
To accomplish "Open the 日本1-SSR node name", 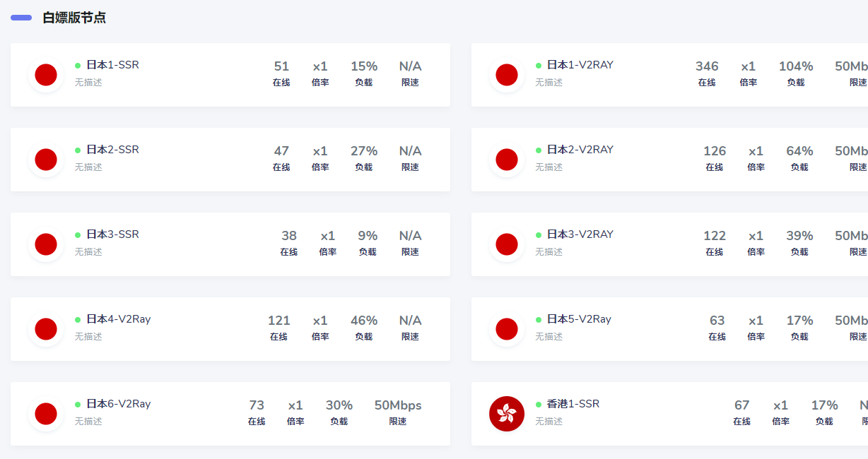I will pyautogui.click(x=112, y=65).
